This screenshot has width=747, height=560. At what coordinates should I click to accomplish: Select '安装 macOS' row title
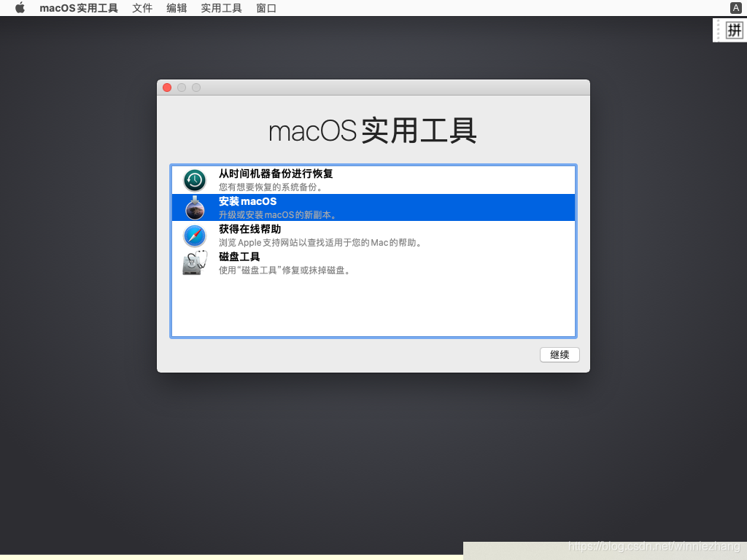pyautogui.click(x=248, y=201)
